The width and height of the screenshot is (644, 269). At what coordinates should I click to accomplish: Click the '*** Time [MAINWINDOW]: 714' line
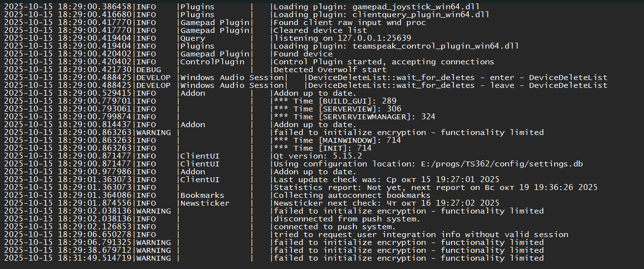point(337,140)
